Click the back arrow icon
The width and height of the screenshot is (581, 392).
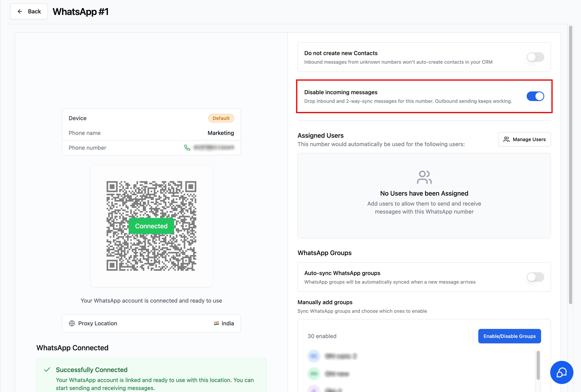(20, 12)
